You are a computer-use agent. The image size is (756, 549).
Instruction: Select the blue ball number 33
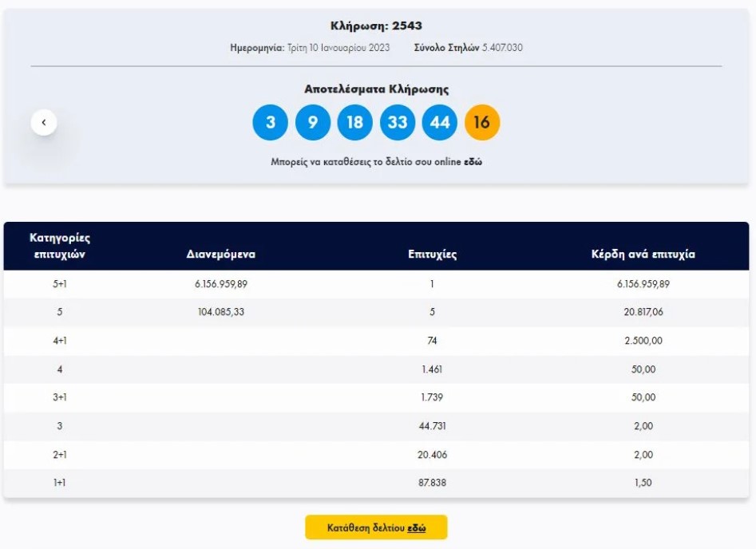point(397,122)
